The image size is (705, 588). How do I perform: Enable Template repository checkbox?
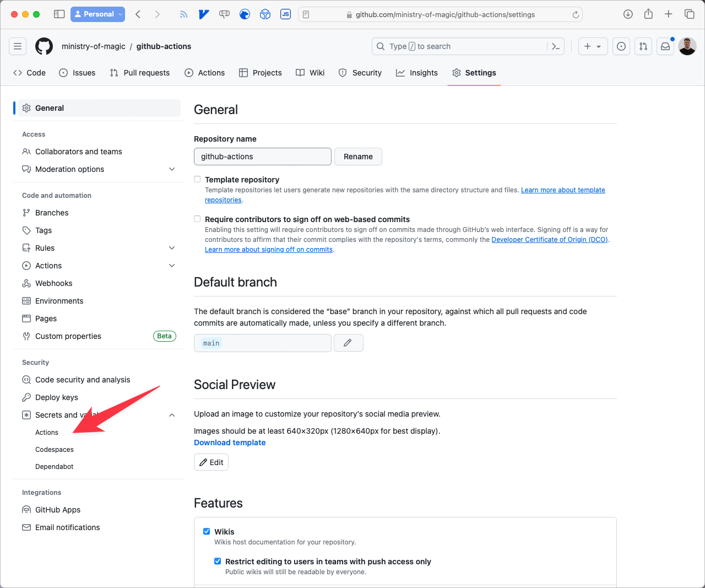tap(197, 179)
